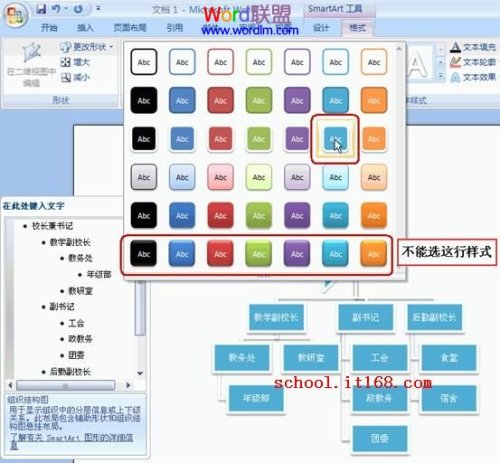Select 后勤副校长 box in diagram
This screenshot has height=463, width=500.
click(x=434, y=317)
